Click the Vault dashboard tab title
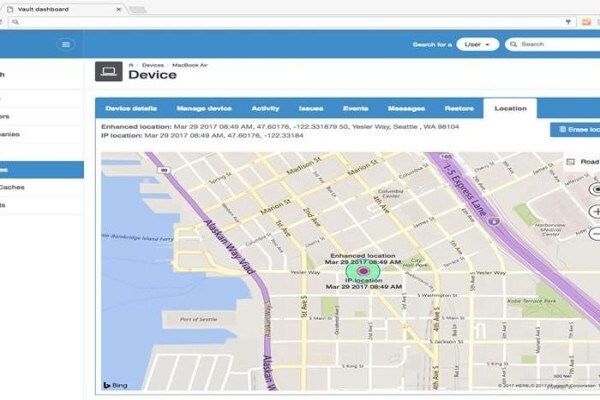This screenshot has height=400, width=600. (x=43, y=9)
